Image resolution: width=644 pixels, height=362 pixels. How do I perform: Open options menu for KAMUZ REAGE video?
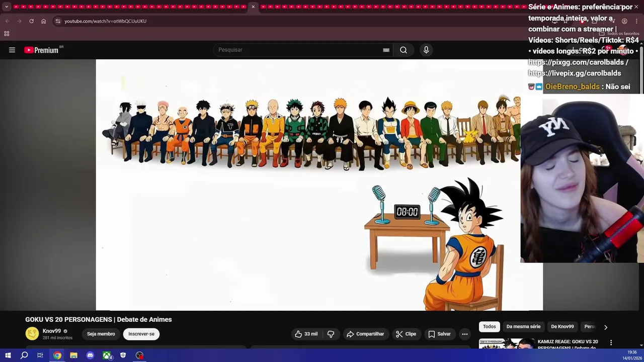click(x=611, y=342)
